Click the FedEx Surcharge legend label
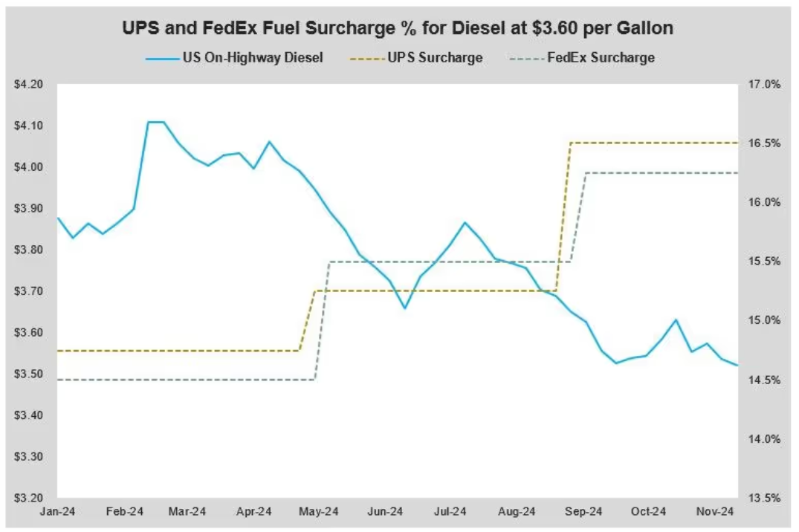This screenshot has width=799, height=532. [x=601, y=57]
